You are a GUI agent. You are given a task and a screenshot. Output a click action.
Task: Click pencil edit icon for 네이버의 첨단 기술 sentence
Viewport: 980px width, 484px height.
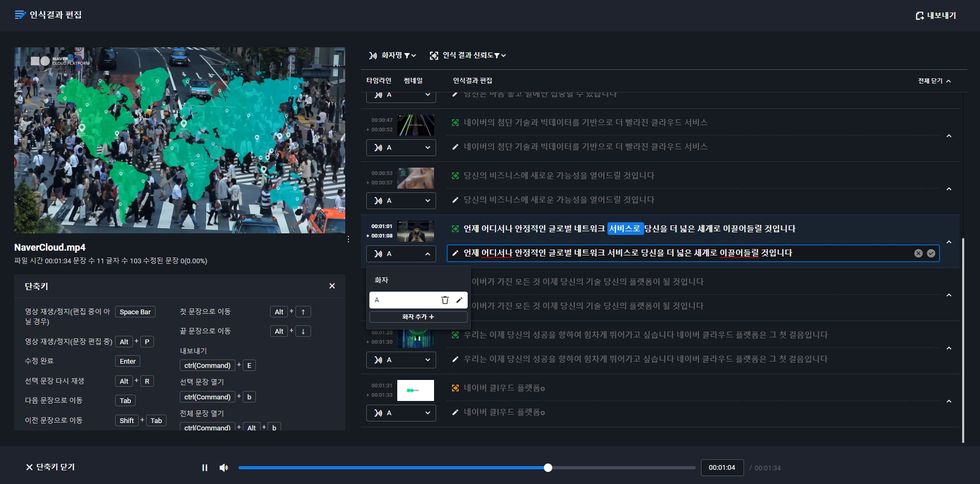(455, 147)
